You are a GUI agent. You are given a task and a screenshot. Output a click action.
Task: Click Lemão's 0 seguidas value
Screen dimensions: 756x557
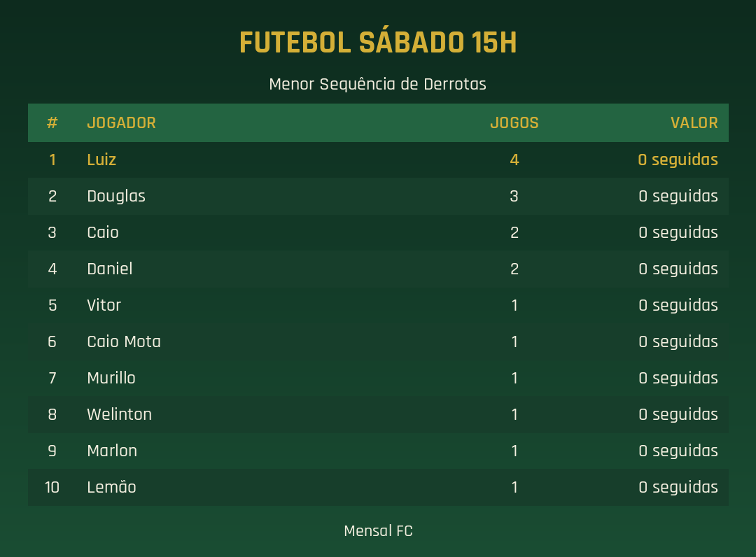coord(678,487)
